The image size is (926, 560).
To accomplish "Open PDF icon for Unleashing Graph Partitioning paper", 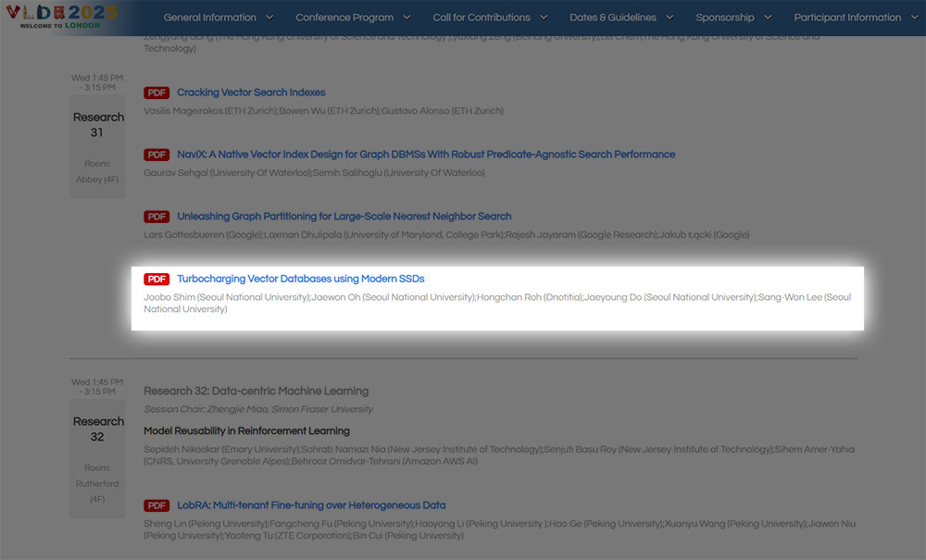I will [156, 217].
